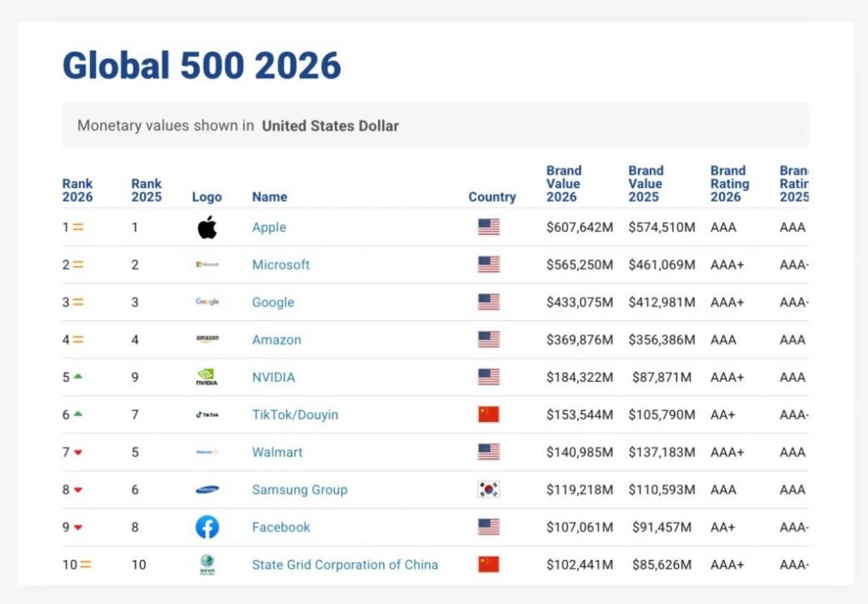Click the South Korea flag beside Samsung Group
Viewport: 868px width, 604px height.
tap(487, 490)
